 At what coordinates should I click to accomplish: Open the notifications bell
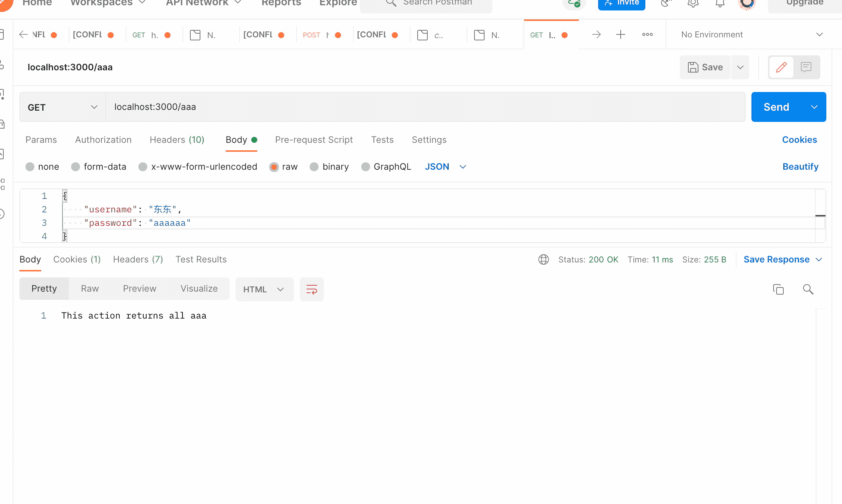point(720,4)
